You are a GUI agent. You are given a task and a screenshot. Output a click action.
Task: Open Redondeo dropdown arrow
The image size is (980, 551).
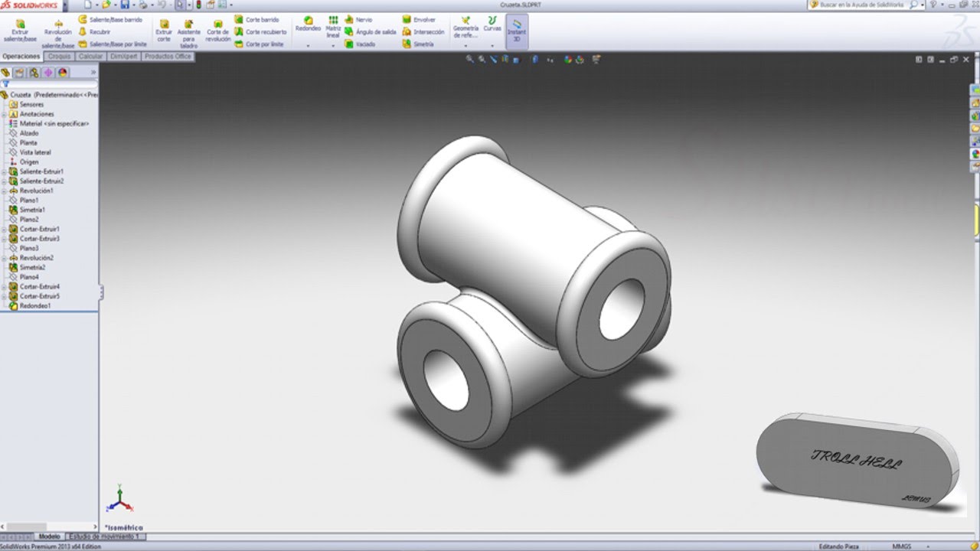click(x=308, y=46)
